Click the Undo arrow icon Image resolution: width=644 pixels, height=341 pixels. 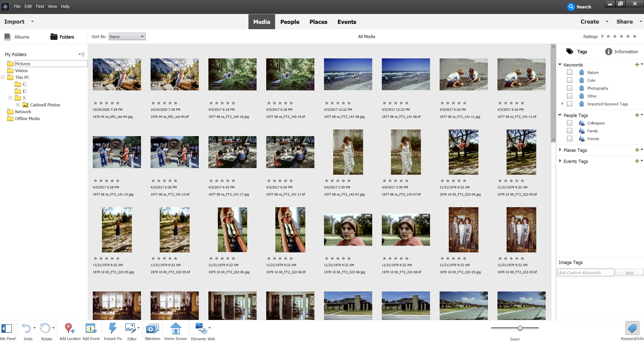26,328
